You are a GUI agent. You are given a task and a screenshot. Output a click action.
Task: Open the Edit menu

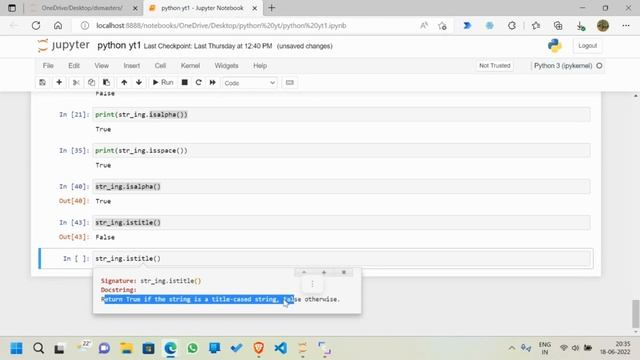[x=74, y=66]
